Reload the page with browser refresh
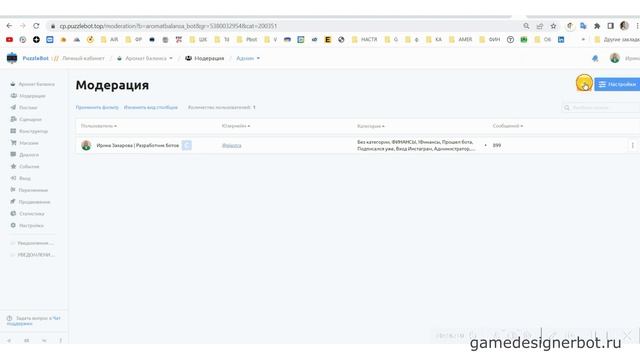The height and width of the screenshot is (360, 640). click(x=36, y=26)
